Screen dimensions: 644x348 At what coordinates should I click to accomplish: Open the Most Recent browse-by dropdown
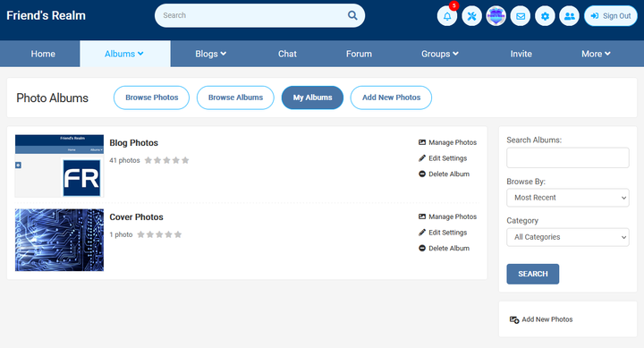568,198
